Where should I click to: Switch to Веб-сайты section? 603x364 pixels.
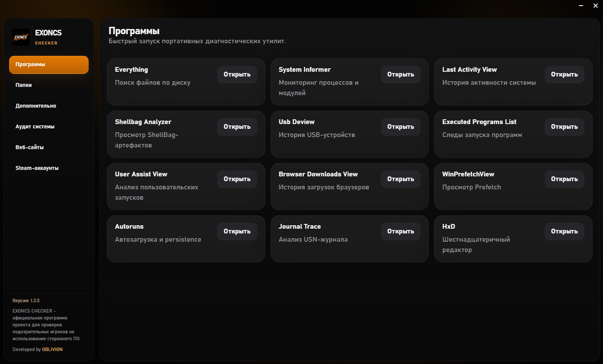(49, 147)
